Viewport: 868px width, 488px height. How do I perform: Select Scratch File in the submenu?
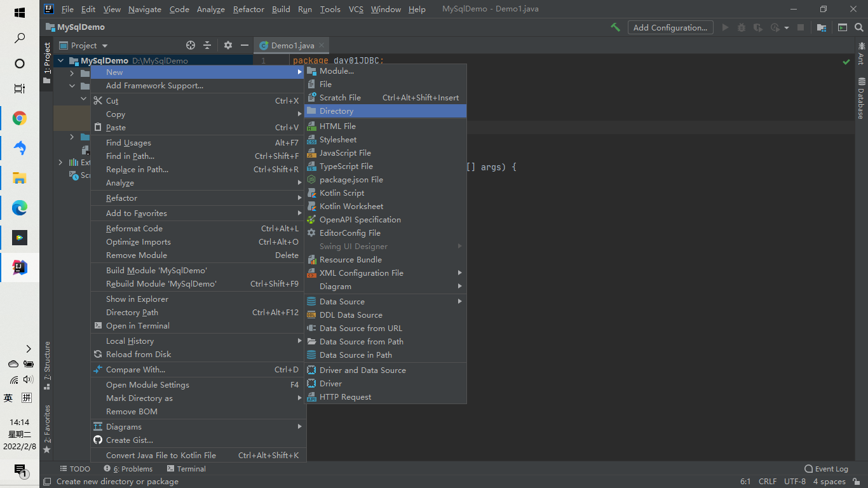pos(385,98)
